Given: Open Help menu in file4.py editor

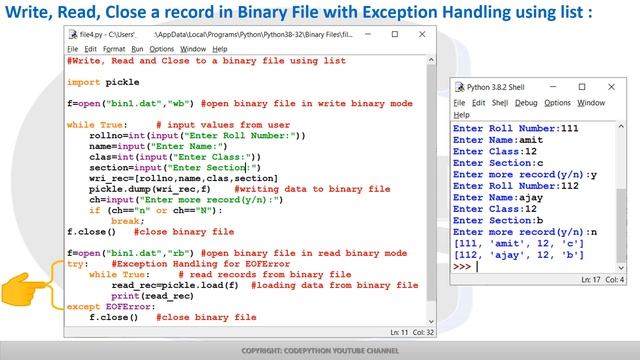Looking at the screenshot, I should pyautogui.click(x=220, y=49).
